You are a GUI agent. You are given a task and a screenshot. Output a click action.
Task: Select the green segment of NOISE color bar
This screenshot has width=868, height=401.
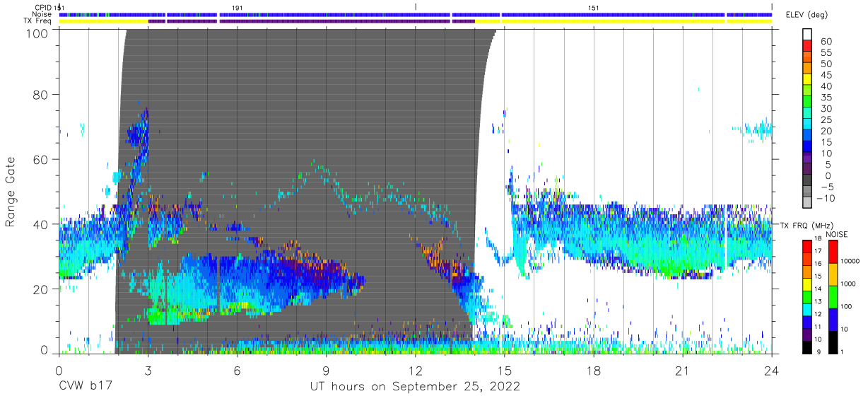[833, 296]
